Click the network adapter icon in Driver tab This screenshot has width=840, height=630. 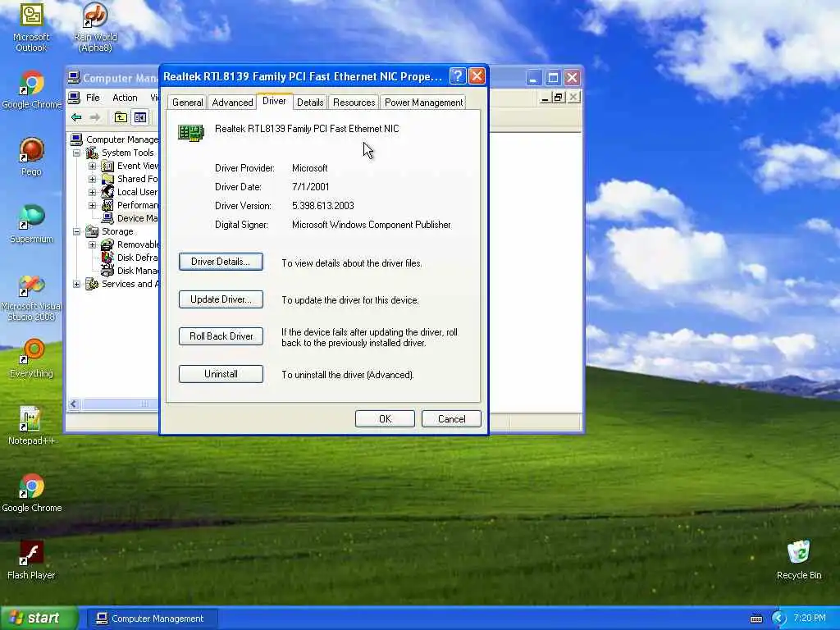(x=191, y=132)
